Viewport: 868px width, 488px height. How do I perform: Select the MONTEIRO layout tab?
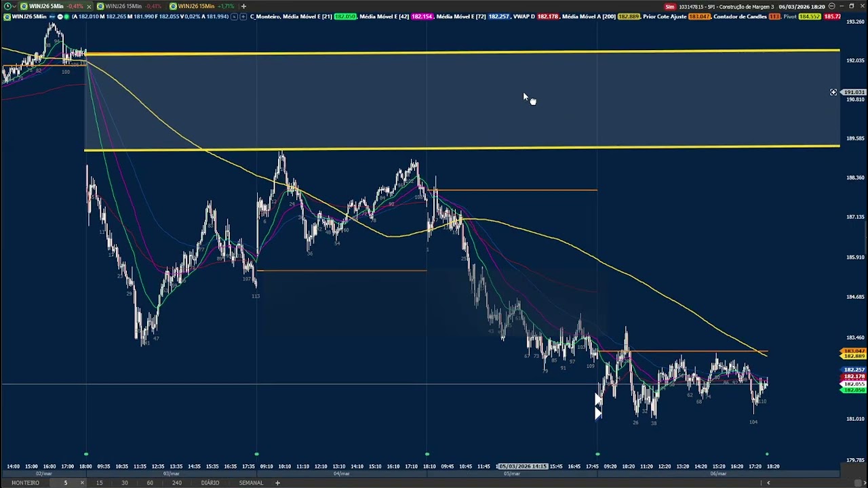(x=25, y=483)
